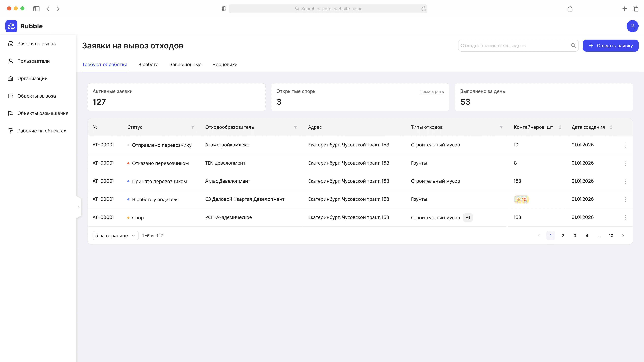Click the browser share icon
Image resolution: width=644 pixels, height=362 pixels.
pyautogui.click(x=570, y=9)
